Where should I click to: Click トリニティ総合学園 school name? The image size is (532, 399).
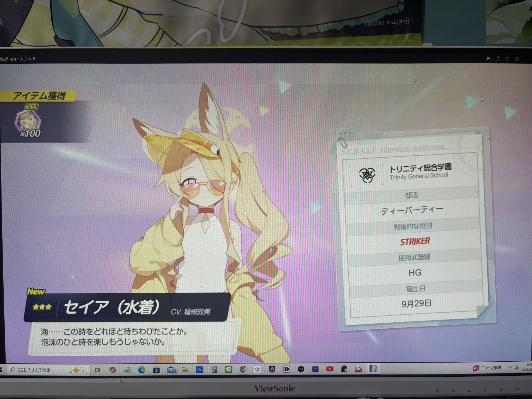click(x=420, y=168)
